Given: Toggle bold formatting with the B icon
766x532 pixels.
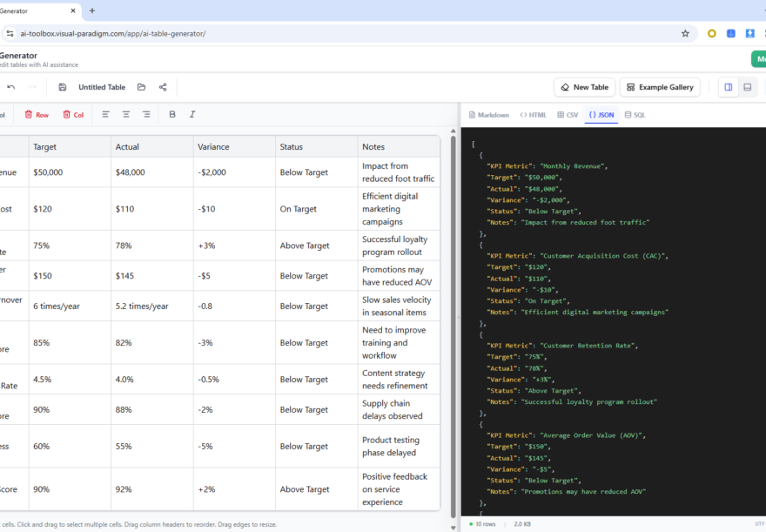Looking at the screenshot, I should pyautogui.click(x=172, y=114).
